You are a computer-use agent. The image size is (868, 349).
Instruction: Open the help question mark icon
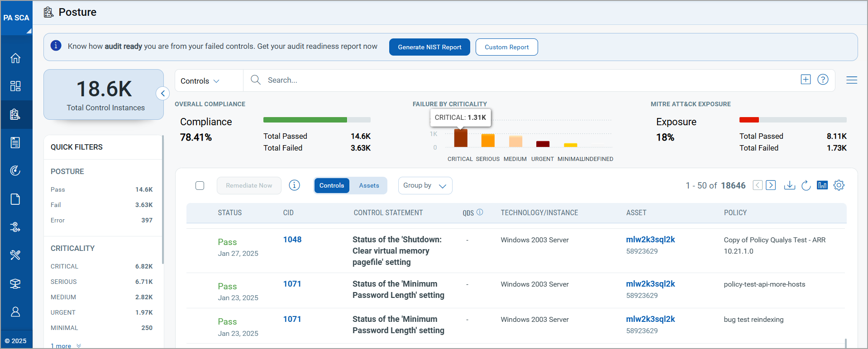coord(823,80)
